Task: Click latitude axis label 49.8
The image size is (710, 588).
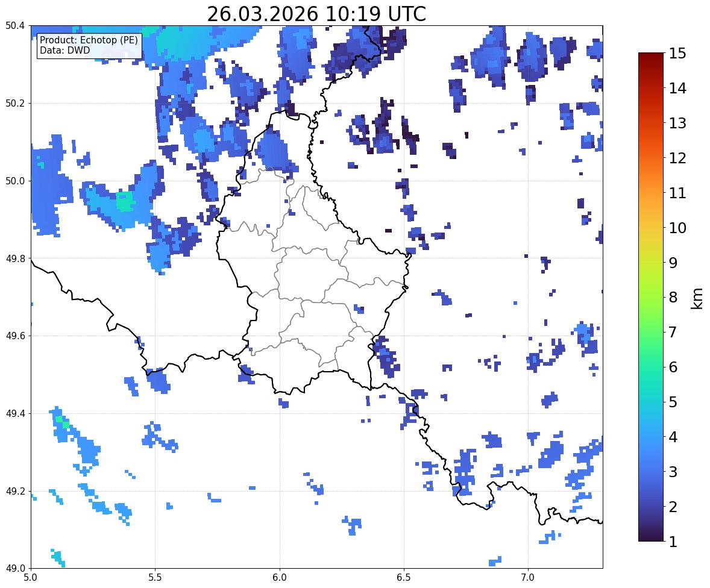Action: point(15,258)
